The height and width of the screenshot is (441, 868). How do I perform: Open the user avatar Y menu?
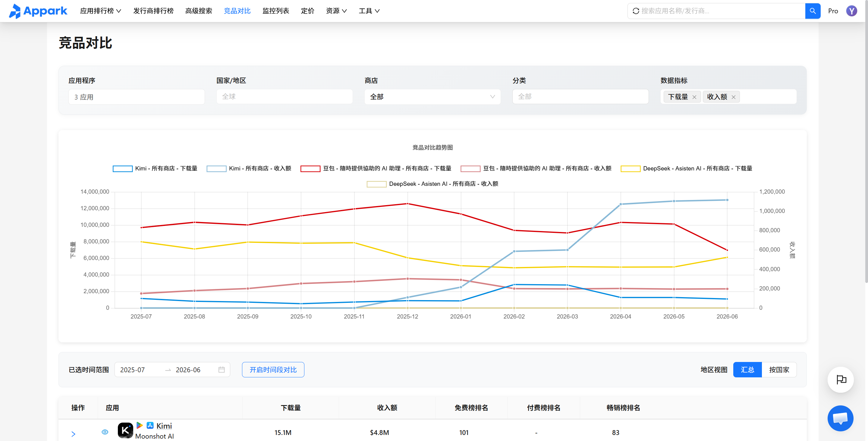[851, 11]
